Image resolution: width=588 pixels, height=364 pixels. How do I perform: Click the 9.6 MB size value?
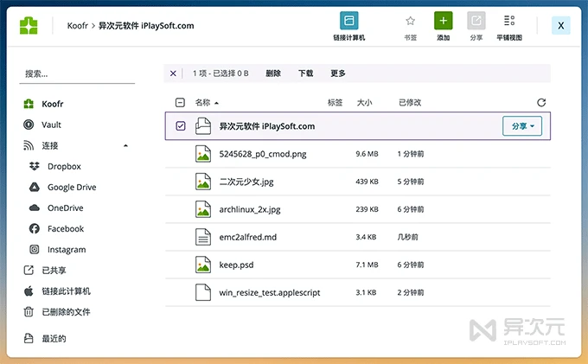tap(367, 154)
